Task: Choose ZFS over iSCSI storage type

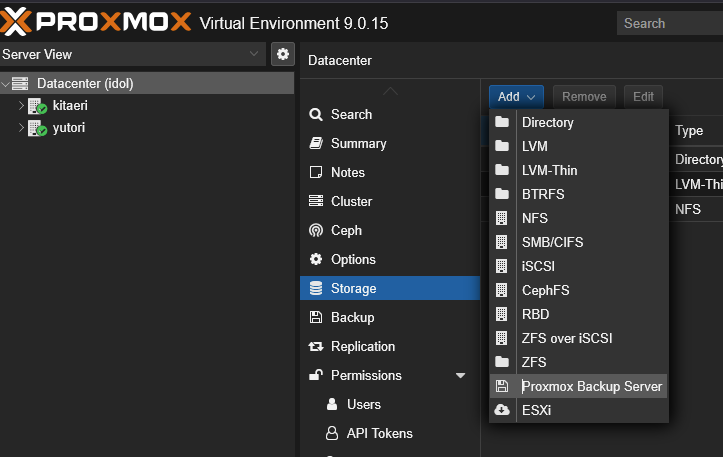Action: pos(567,338)
